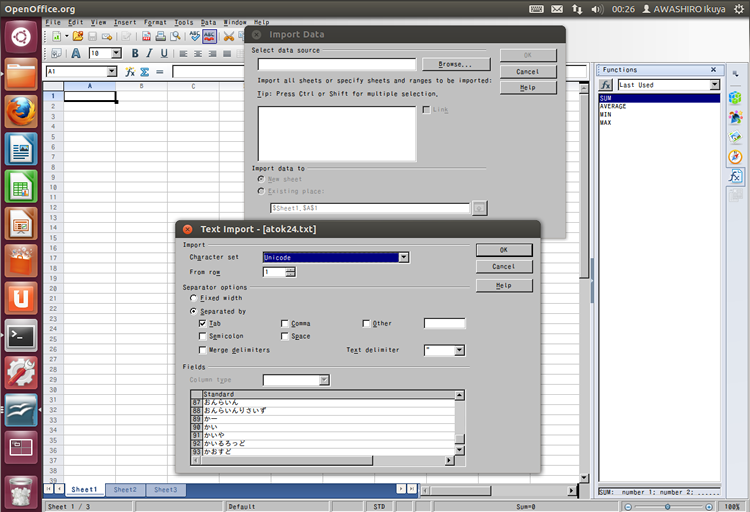Open the folder icon in toolbar
Viewport: 750px width, 512px height.
coord(78,36)
